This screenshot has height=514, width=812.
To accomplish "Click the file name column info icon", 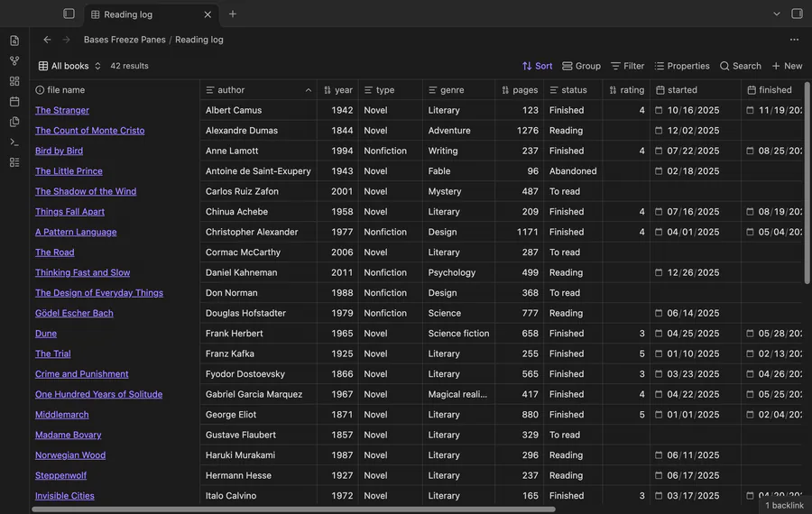I will (40, 90).
